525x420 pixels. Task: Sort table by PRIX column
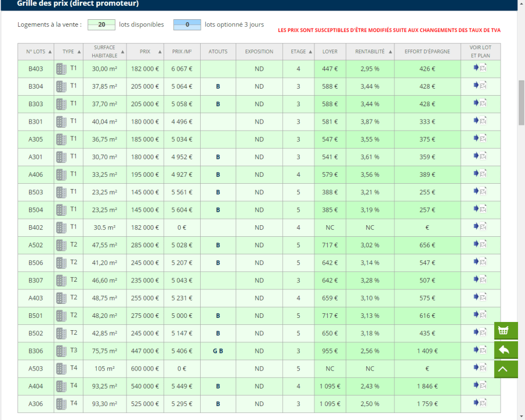pos(145,51)
